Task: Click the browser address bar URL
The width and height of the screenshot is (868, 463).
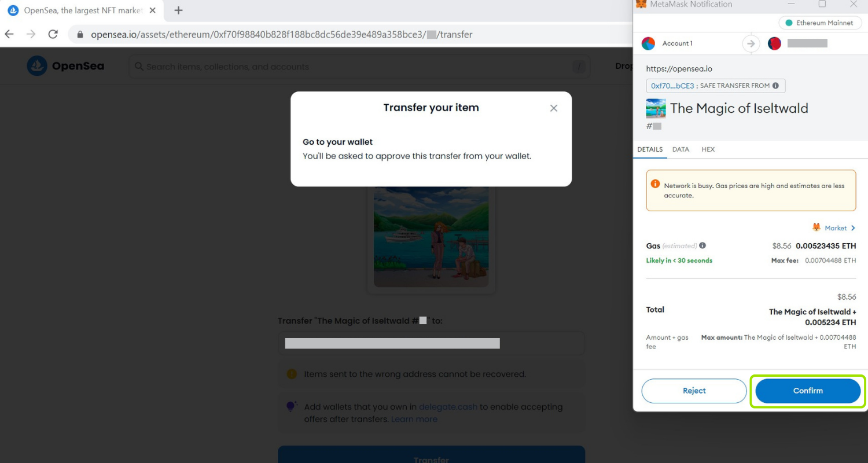Action: 282,35
